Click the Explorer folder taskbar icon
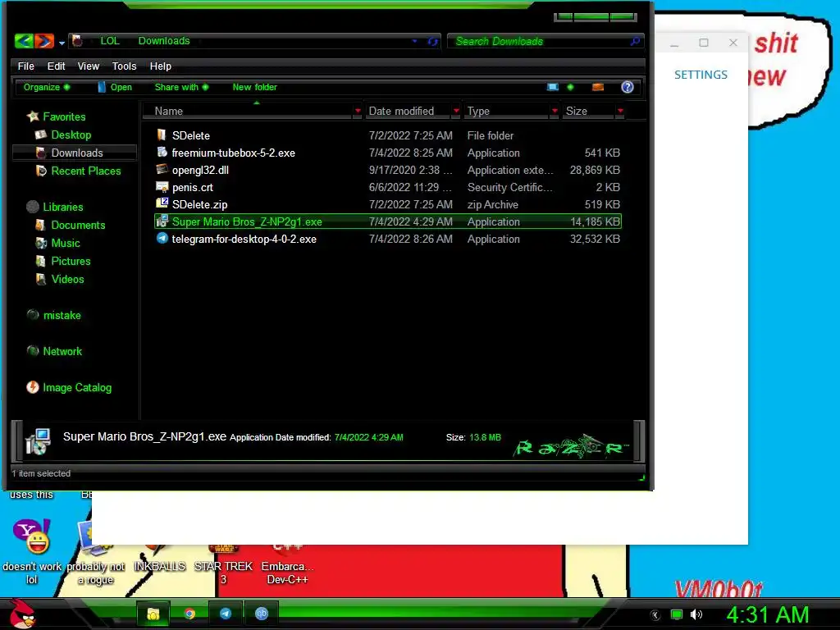This screenshot has width=840, height=630. 153,614
